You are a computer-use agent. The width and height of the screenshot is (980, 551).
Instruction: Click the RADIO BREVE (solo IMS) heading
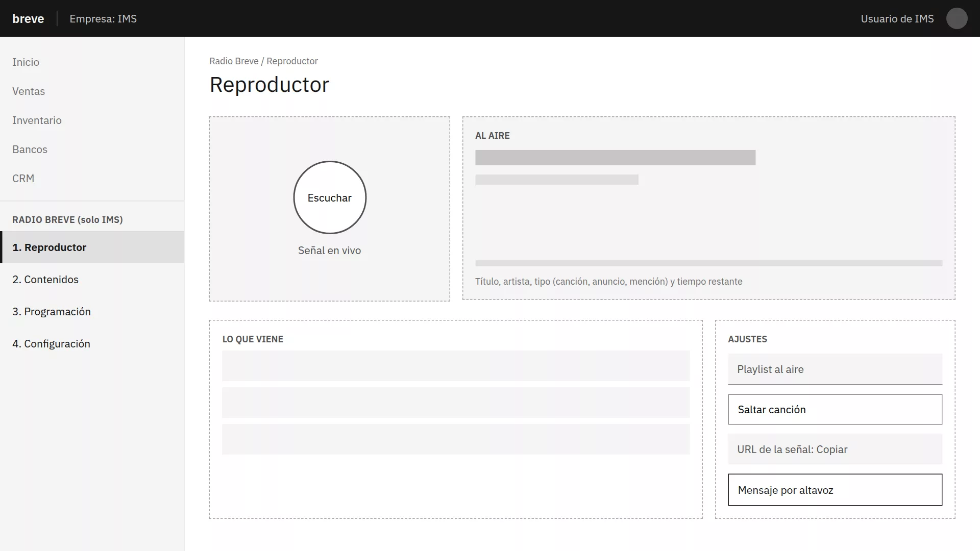point(67,220)
